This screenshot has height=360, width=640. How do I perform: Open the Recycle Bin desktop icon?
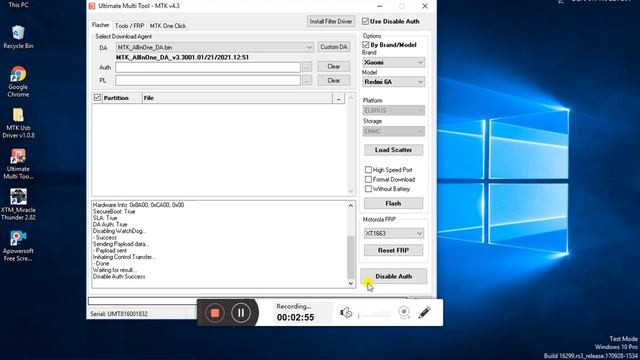tap(18, 37)
